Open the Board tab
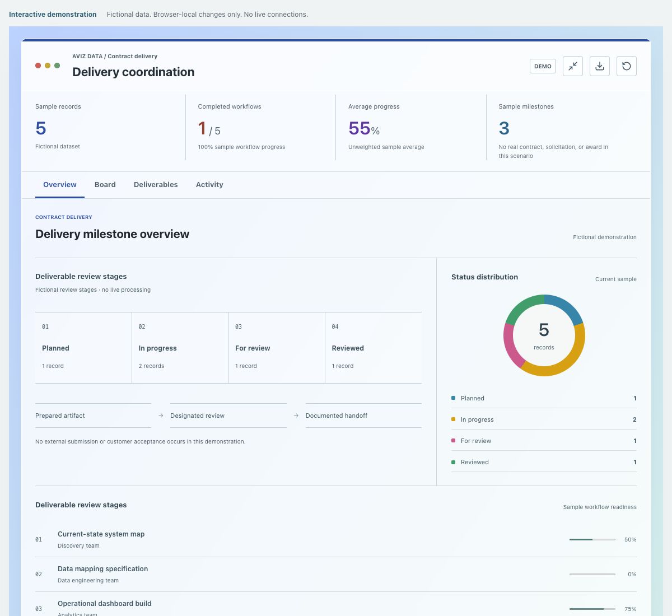Image resolution: width=672 pixels, height=616 pixels. (x=105, y=185)
